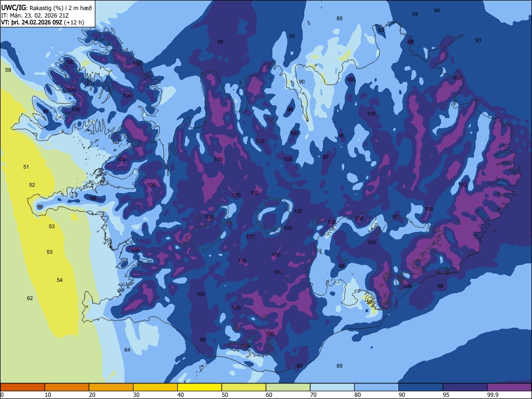The image size is (532, 399).
Task: Click the legend tick label 50
Action: coord(225,395)
